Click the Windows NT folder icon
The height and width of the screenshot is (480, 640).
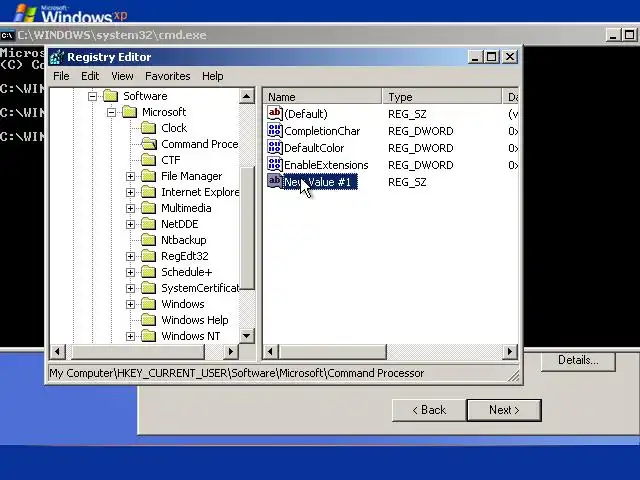coord(149,336)
